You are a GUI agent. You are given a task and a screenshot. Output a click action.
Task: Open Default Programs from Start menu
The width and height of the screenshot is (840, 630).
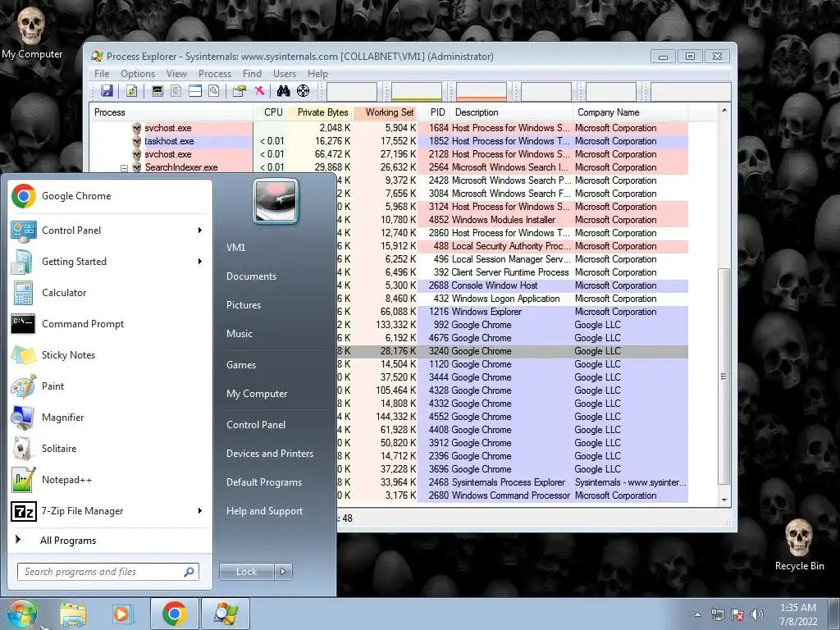264,482
